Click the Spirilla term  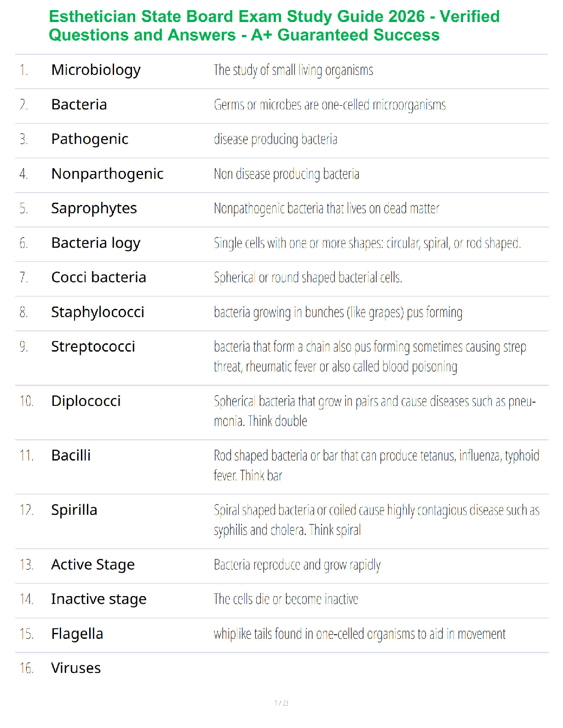click(x=75, y=510)
